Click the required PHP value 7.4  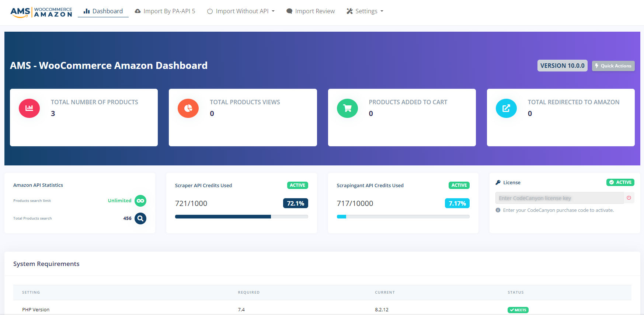point(241,310)
